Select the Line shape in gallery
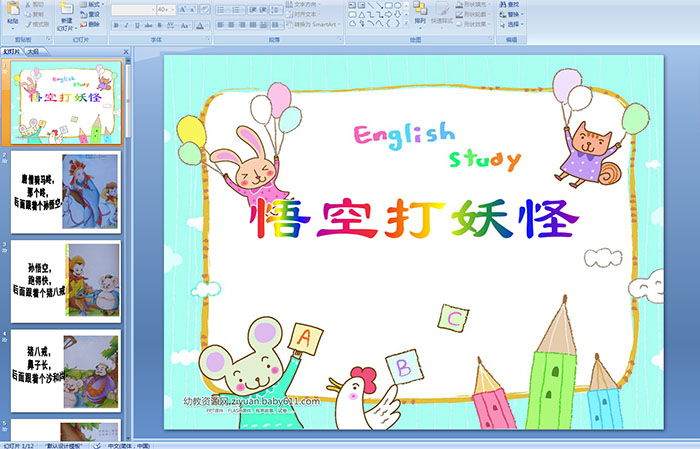This screenshot has height=449, width=700. (371, 5)
